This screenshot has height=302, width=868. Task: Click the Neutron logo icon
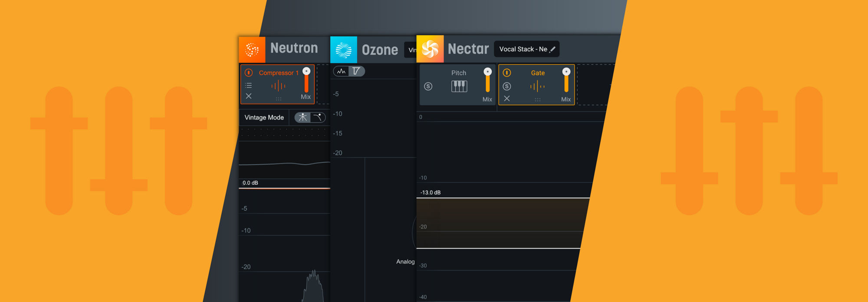tap(252, 50)
